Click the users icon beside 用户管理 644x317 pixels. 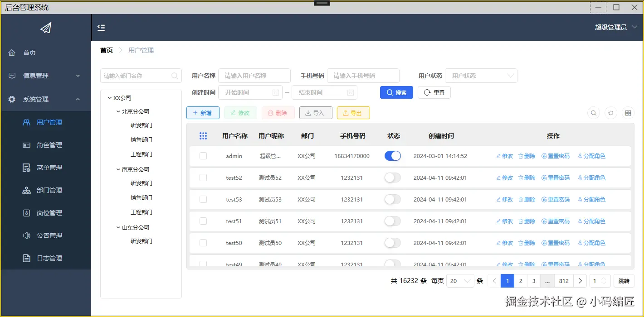pos(27,122)
